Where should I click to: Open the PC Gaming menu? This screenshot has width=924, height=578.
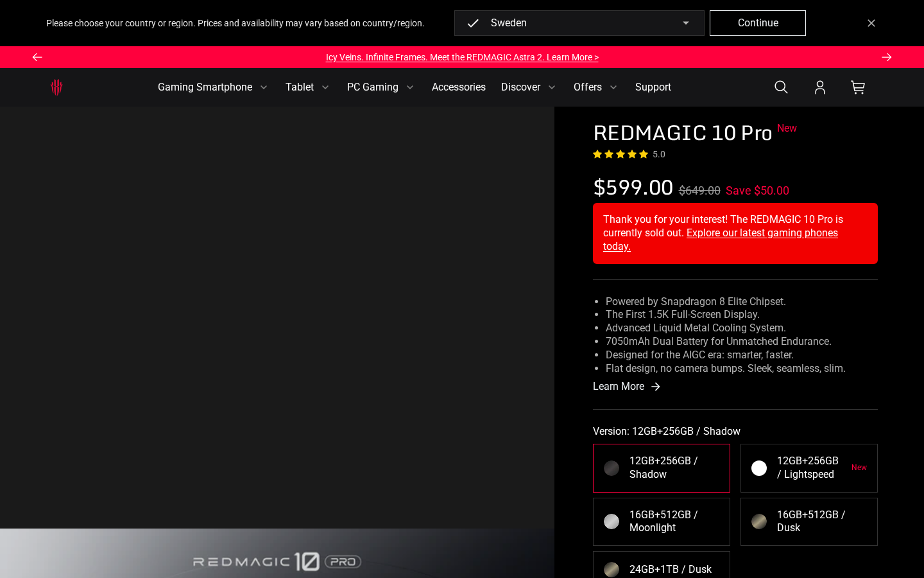(x=373, y=87)
